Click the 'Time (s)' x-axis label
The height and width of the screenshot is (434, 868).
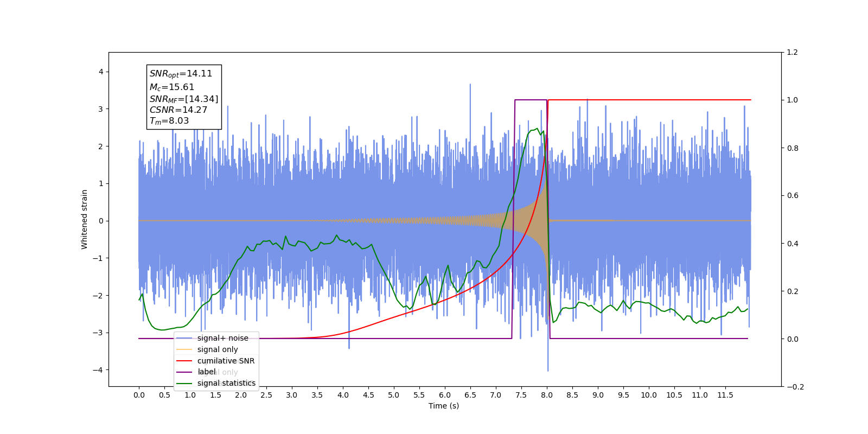444,406
